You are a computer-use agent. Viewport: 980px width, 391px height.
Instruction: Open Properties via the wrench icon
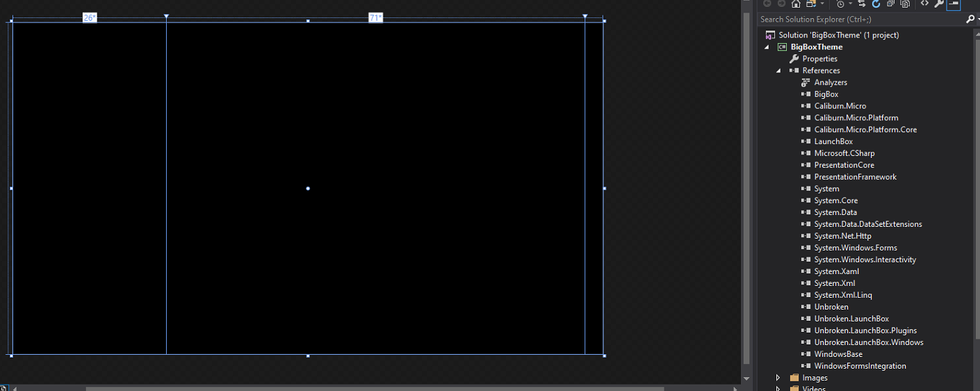point(939,3)
